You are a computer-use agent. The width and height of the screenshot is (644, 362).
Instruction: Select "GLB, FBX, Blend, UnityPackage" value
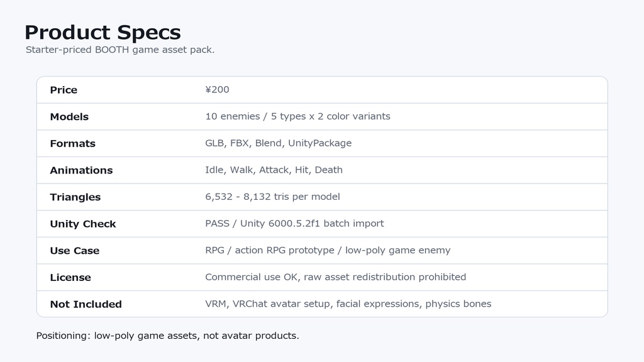279,143
